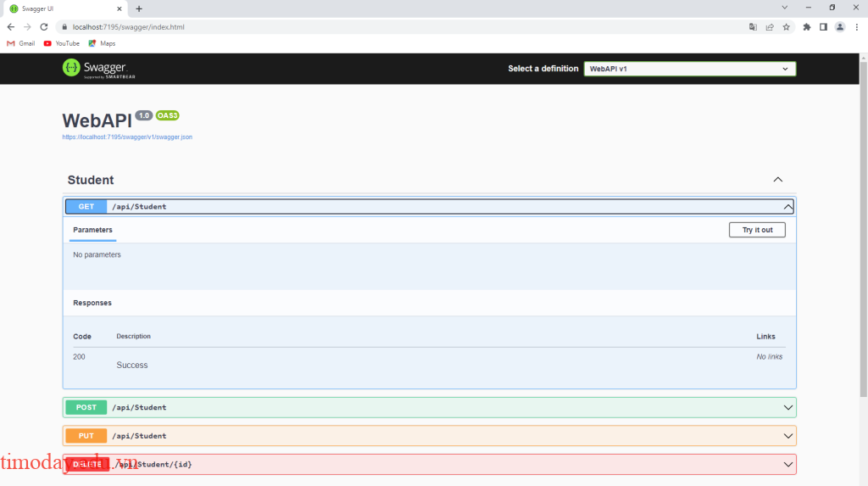Bookmark this page with star icon
Viewport: 868px width, 486px height.
tap(787, 27)
